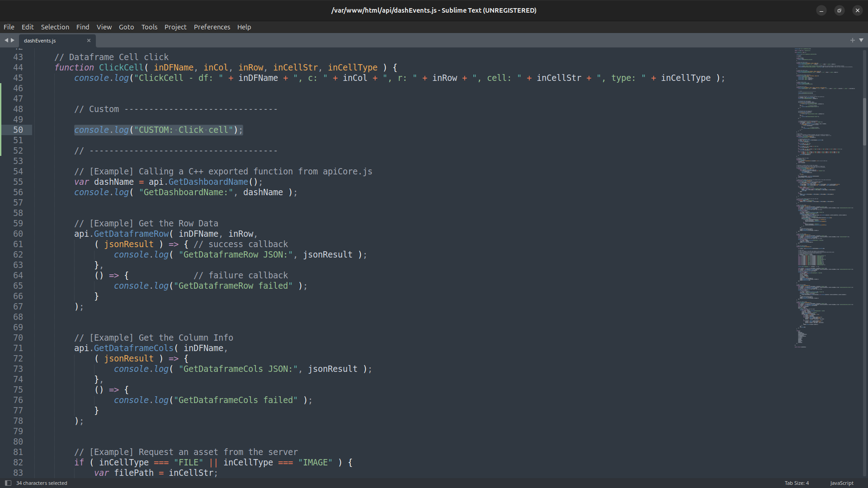Open the File menu
Image resolution: width=868 pixels, height=488 pixels.
9,27
